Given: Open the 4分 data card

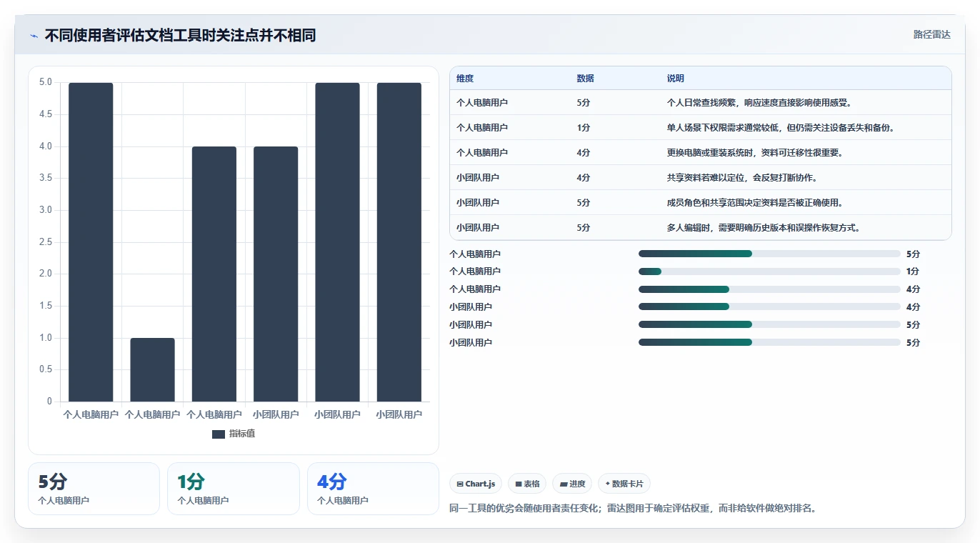Looking at the screenshot, I should 373,489.
